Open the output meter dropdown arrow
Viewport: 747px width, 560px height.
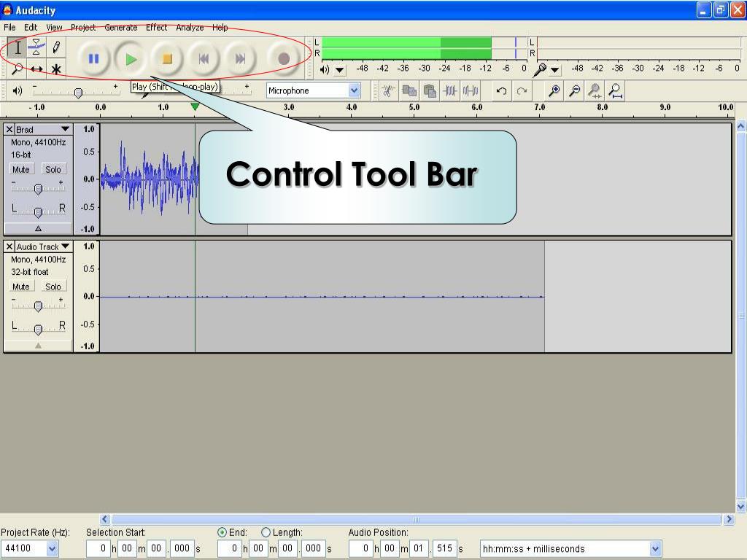point(340,70)
